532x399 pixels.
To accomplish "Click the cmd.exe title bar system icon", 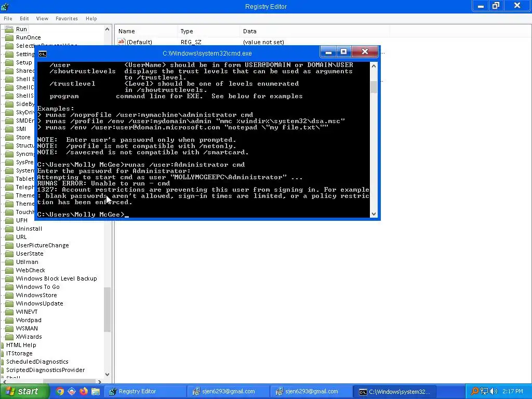I will click(x=43, y=54).
